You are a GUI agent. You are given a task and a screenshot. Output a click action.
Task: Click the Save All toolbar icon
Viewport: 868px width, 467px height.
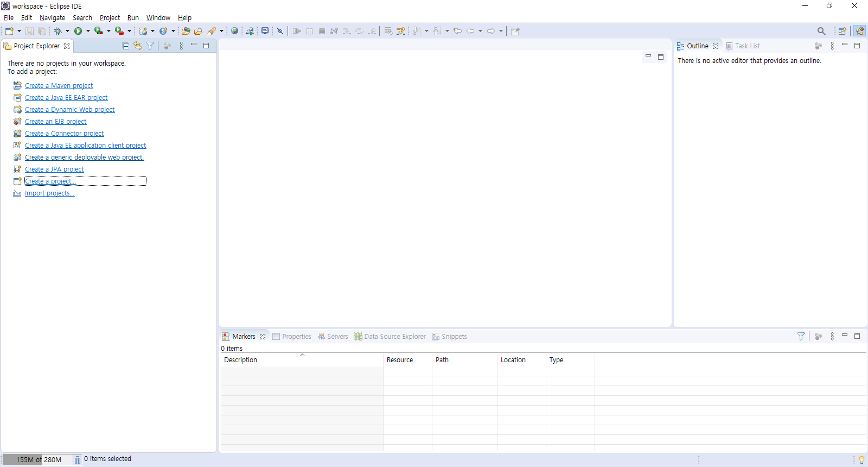[42, 31]
